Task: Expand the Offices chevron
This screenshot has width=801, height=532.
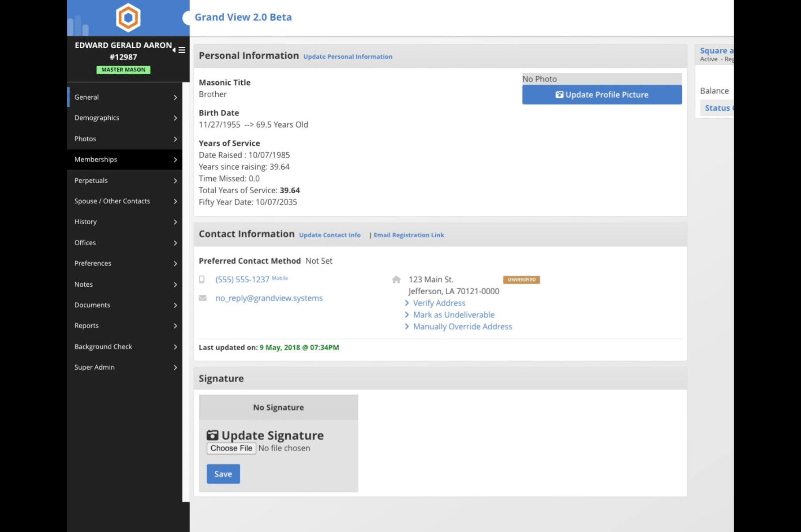Action: (175, 243)
